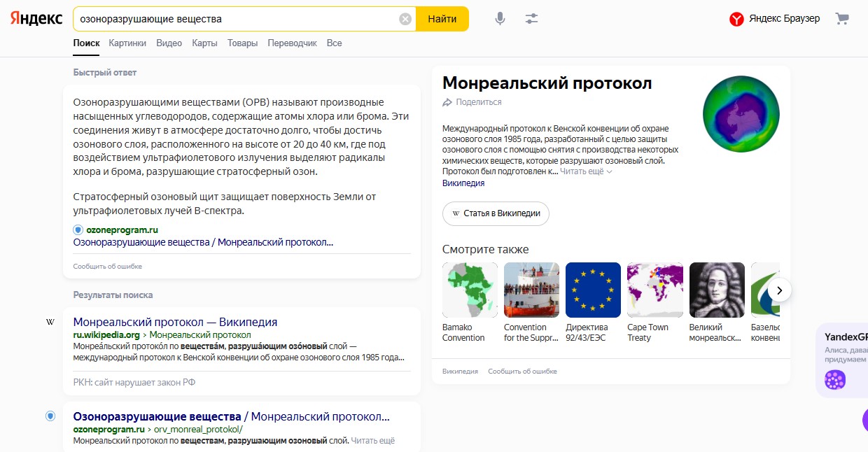The width and height of the screenshot is (868, 452).
Task: Focus the search input field
Action: click(x=237, y=19)
